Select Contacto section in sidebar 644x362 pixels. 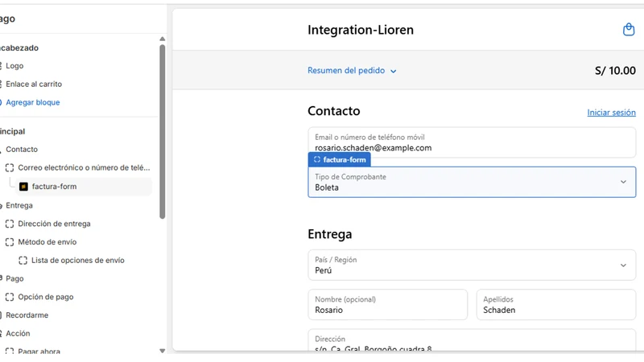click(x=22, y=150)
